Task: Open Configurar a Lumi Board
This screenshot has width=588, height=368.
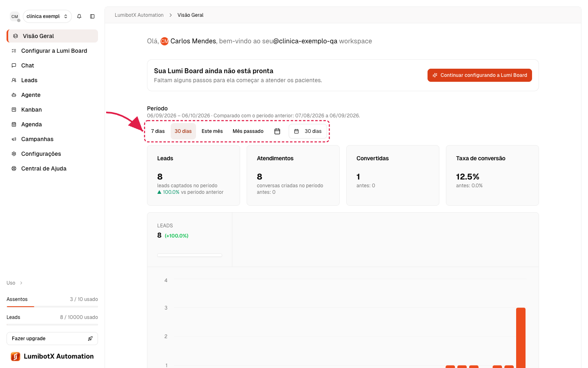Action: pos(52,51)
